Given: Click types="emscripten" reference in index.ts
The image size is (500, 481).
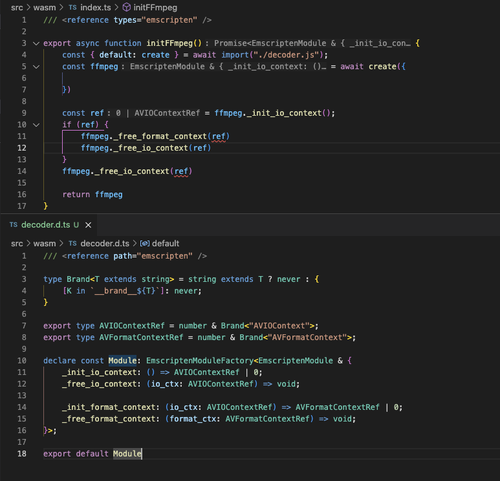Looking at the screenshot, I should pos(155,20).
